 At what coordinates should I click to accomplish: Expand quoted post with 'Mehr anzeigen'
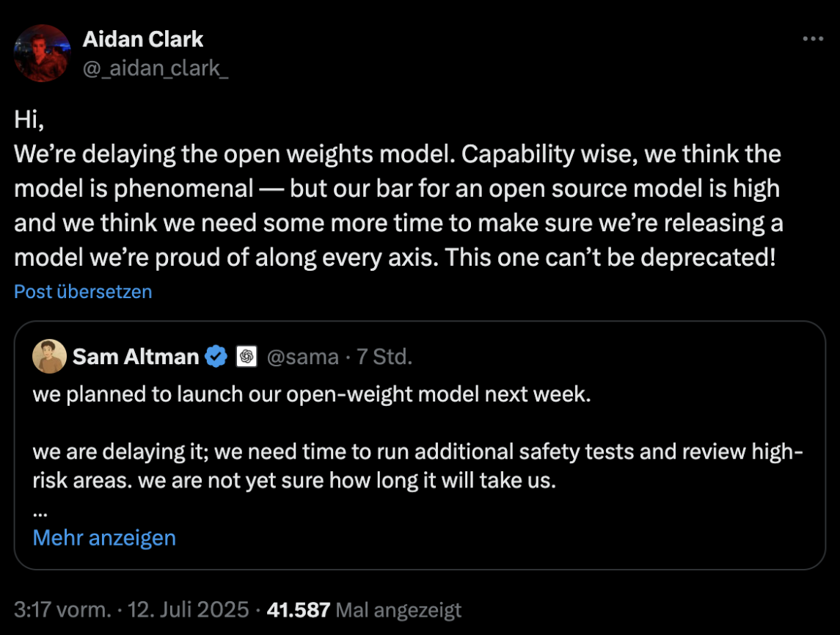pos(104,537)
